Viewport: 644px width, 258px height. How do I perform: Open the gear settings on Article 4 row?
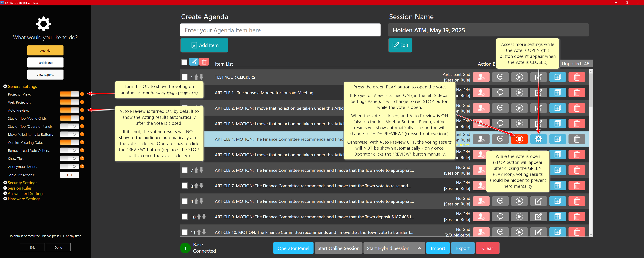click(538, 139)
